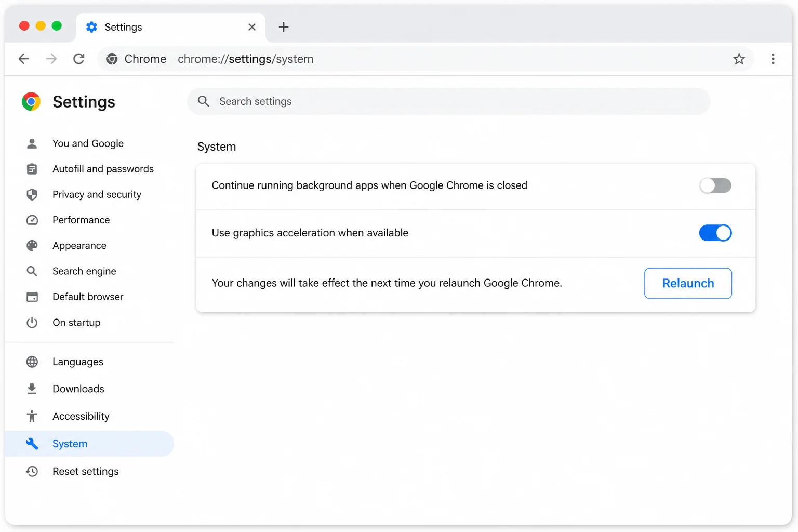
Task: Open You and Google settings
Action: pos(89,143)
